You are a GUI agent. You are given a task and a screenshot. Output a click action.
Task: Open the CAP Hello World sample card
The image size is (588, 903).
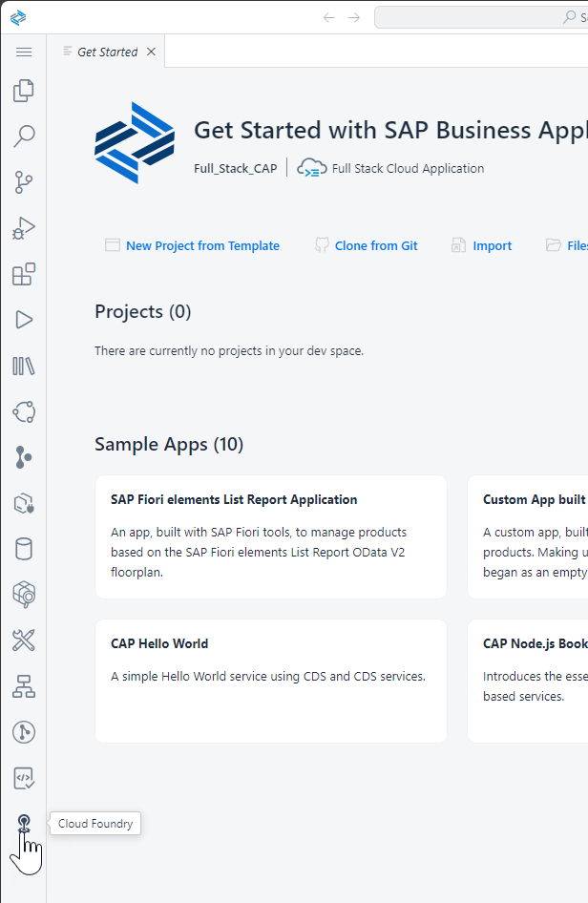click(x=271, y=681)
